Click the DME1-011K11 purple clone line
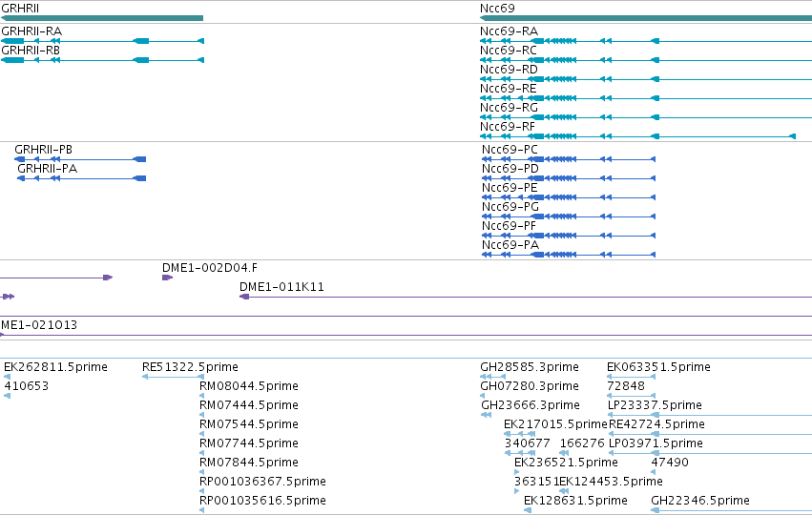This screenshot has height=515, width=812. [526, 298]
